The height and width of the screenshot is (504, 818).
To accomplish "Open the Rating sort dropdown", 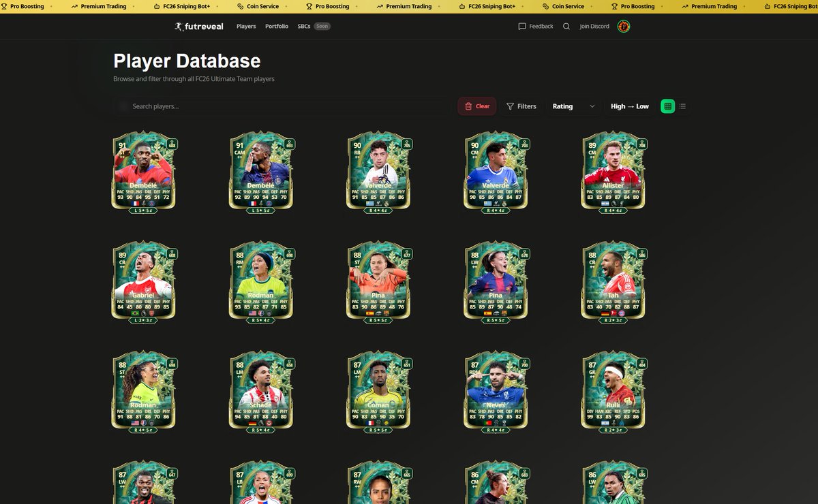I will (573, 106).
